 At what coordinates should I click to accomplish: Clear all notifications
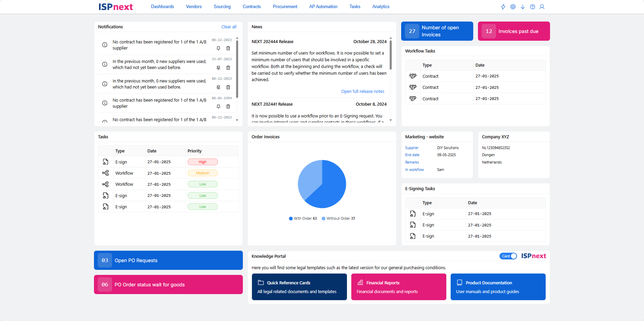click(x=229, y=27)
